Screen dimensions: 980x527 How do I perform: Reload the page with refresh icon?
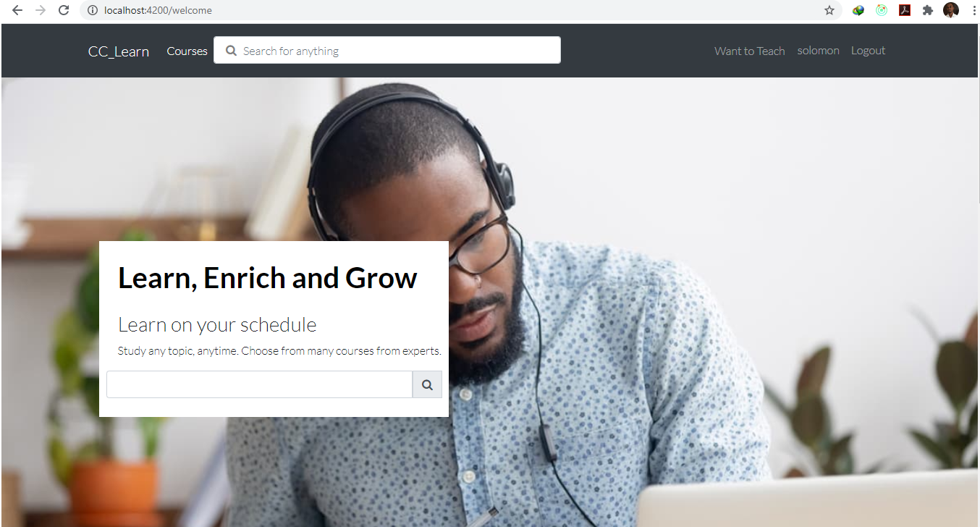pos(64,10)
